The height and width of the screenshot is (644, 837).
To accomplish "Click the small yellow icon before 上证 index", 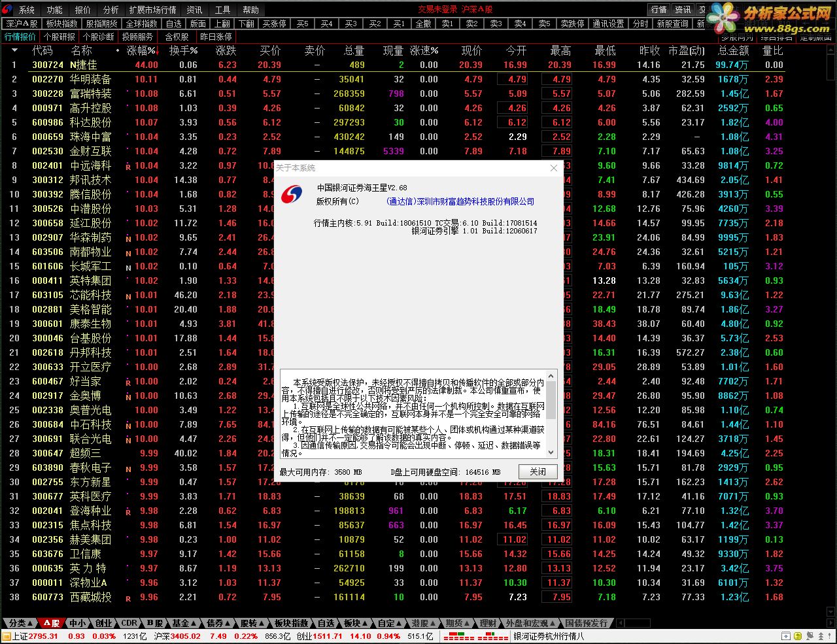I will coord(7,636).
